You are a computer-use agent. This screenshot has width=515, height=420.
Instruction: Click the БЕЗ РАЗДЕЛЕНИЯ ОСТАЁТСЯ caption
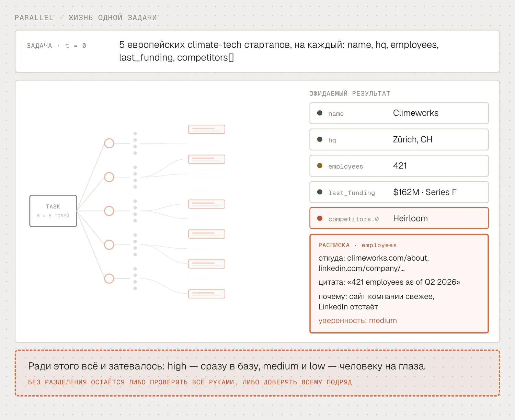point(190,382)
